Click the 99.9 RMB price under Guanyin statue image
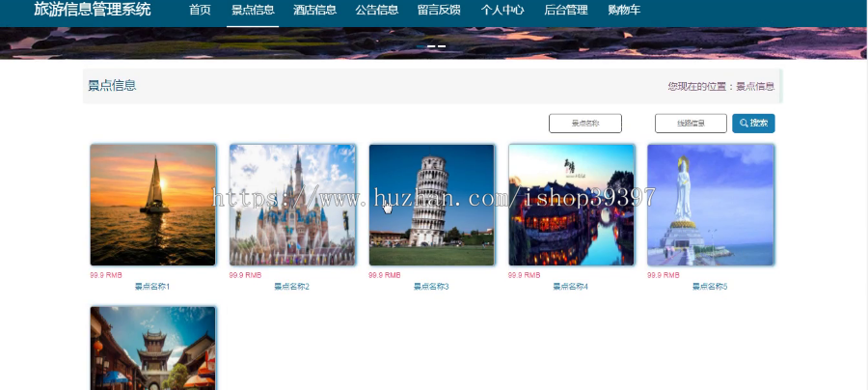This screenshot has height=390, width=868. click(664, 275)
